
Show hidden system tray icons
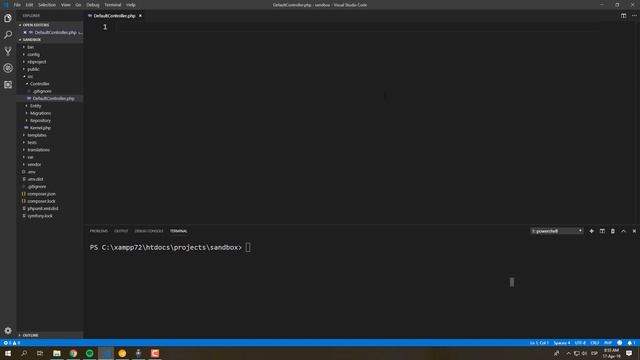tap(568, 353)
